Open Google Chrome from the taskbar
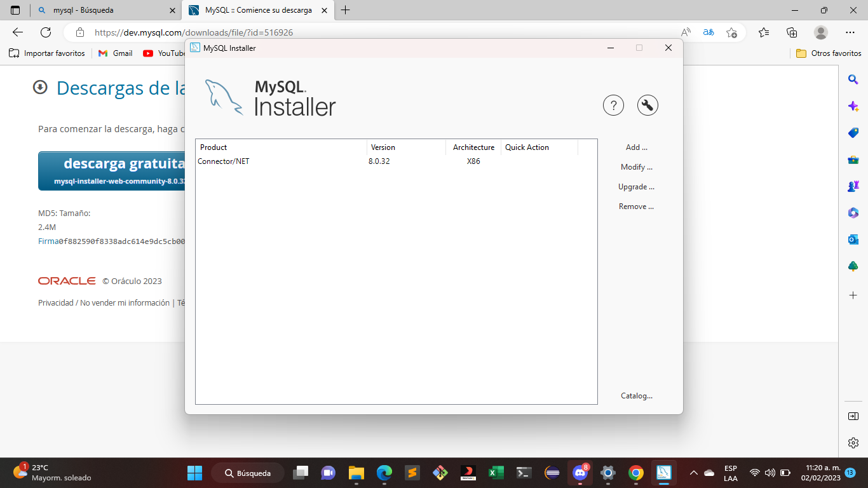 point(635,473)
